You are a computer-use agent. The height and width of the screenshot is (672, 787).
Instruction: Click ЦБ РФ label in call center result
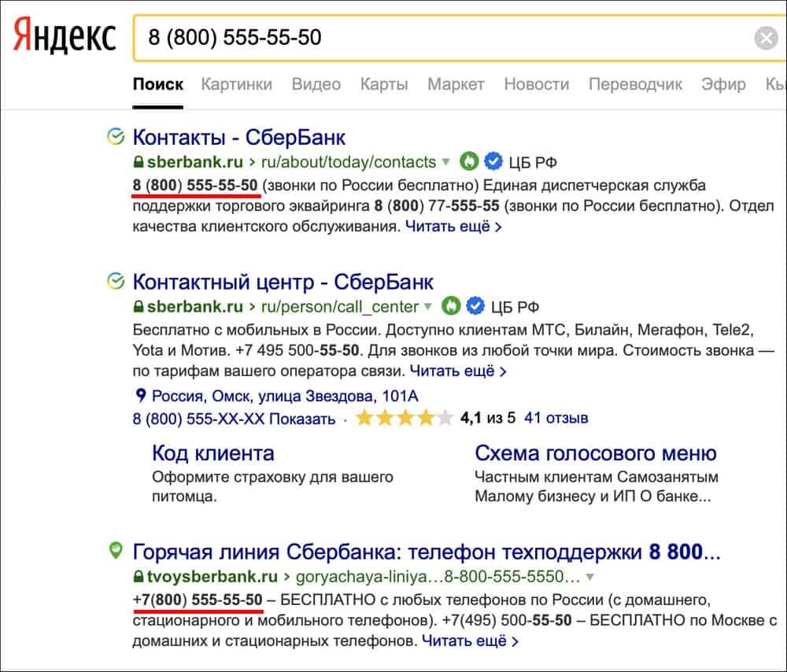coord(515,307)
